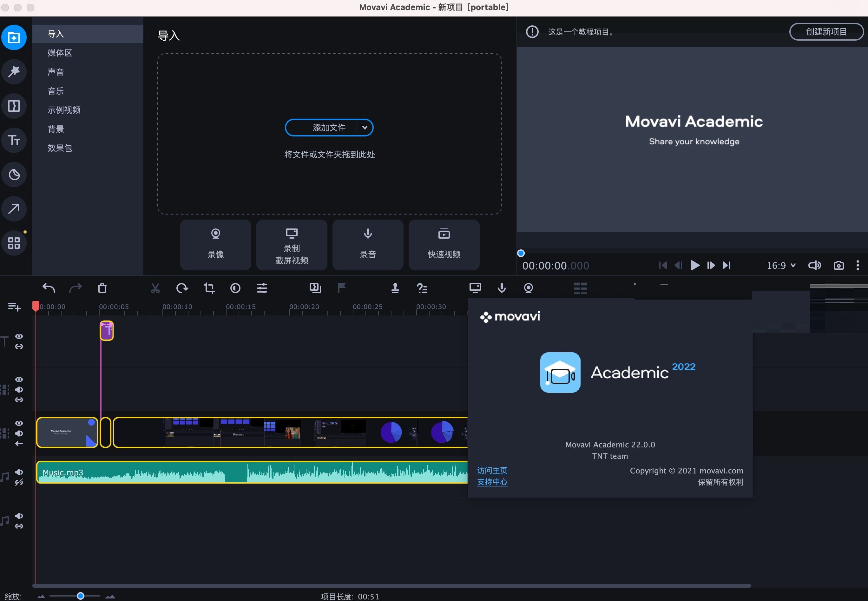Select the Music.mp3 audio clip

tap(252, 472)
